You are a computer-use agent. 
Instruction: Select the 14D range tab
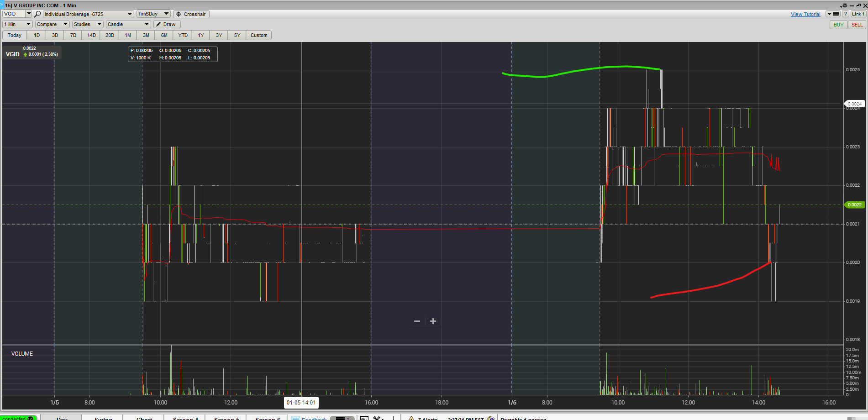[x=91, y=35]
